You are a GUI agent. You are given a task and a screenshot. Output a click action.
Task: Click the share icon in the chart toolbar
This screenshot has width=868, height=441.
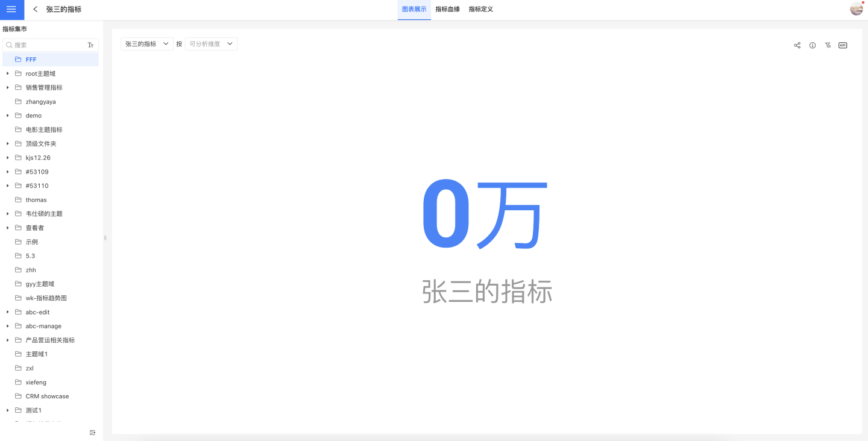click(797, 45)
